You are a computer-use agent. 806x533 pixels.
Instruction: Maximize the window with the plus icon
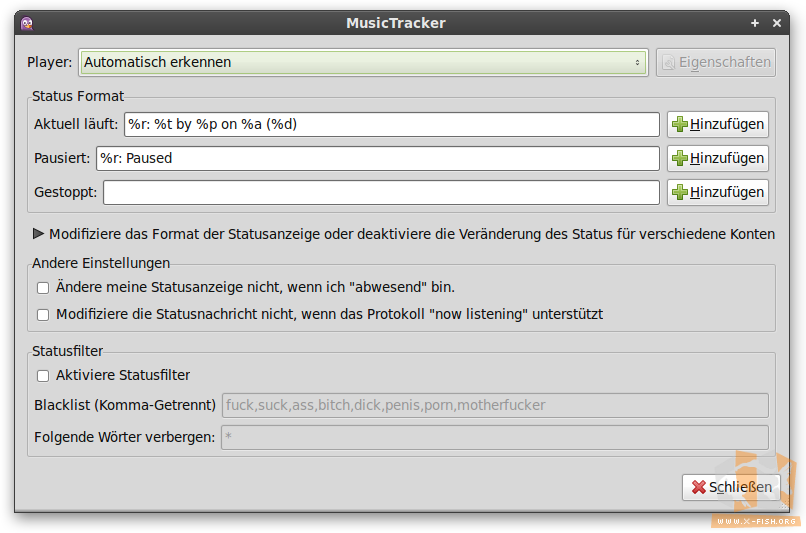(756, 23)
